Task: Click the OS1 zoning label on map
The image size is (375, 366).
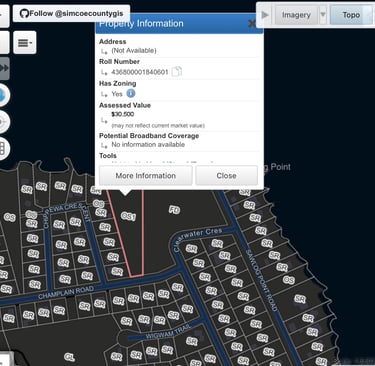Action: click(128, 216)
